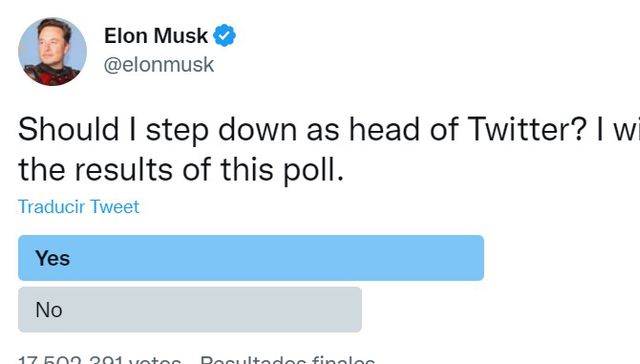Image resolution: width=640 pixels, height=364 pixels.
Task: Select the gray No poll bar
Action: [190, 309]
